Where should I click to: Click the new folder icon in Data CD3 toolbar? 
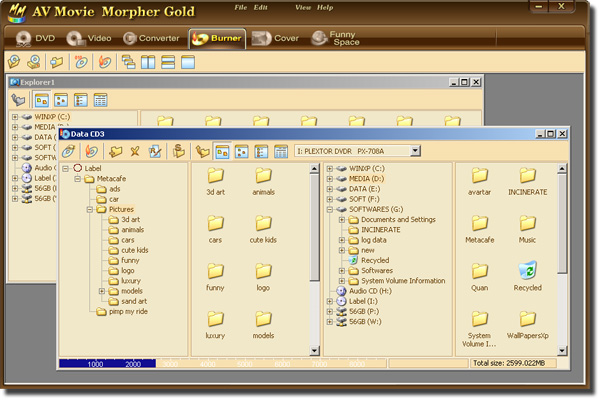(115, 151)
